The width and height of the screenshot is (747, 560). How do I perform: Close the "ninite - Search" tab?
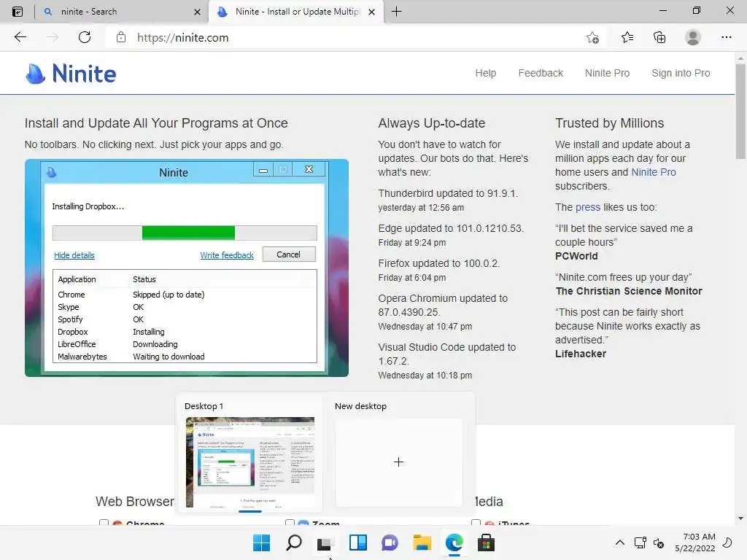(197, 12)
